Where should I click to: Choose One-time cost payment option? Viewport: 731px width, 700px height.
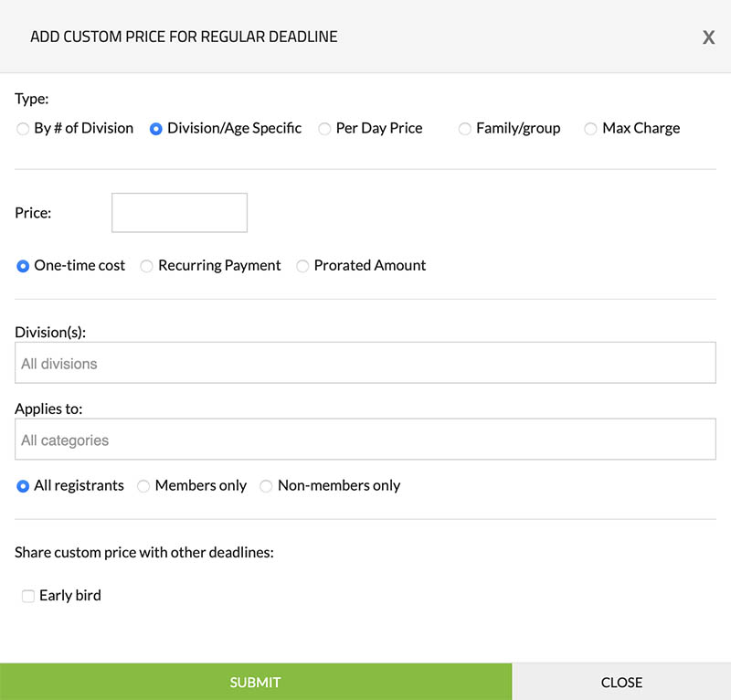point(23,266)
